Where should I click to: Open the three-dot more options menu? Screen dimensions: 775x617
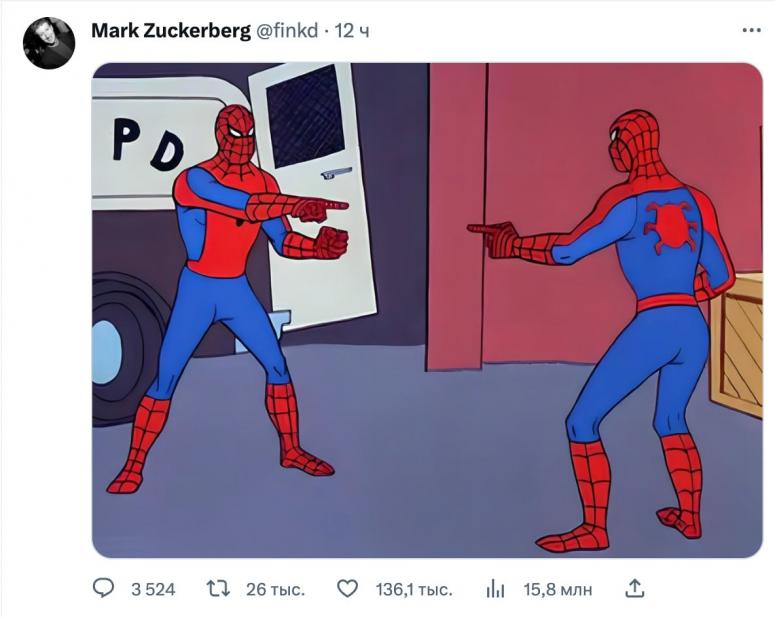751,31
